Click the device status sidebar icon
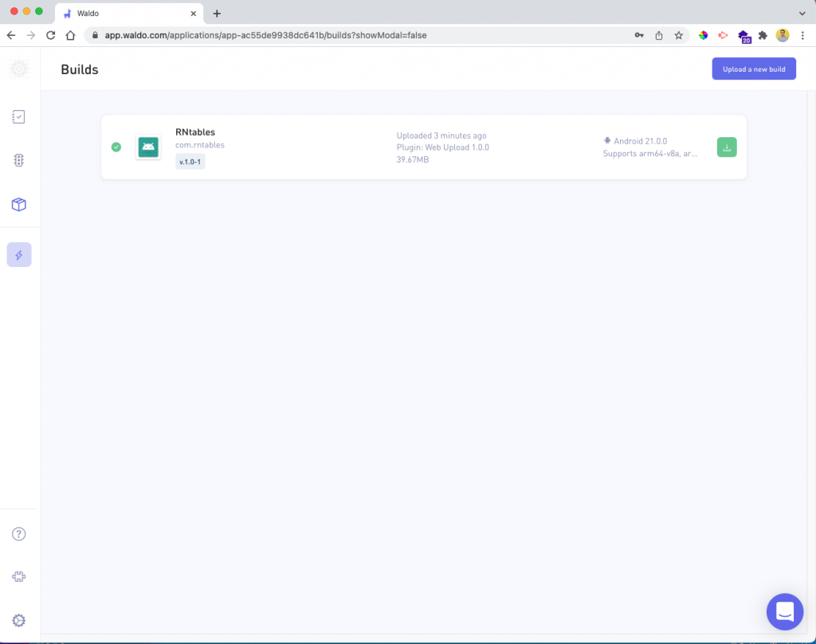816x644 pixels. tap(18, 160)
